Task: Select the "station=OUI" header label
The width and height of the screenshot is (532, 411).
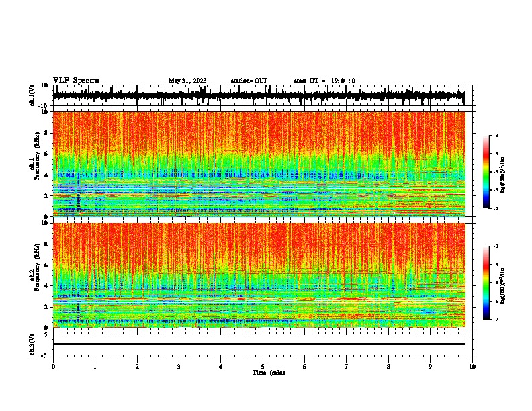Action: point(249,81)
